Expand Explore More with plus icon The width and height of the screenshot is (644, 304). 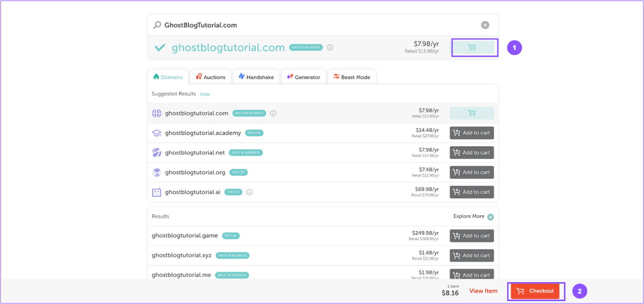click(490, 217)
